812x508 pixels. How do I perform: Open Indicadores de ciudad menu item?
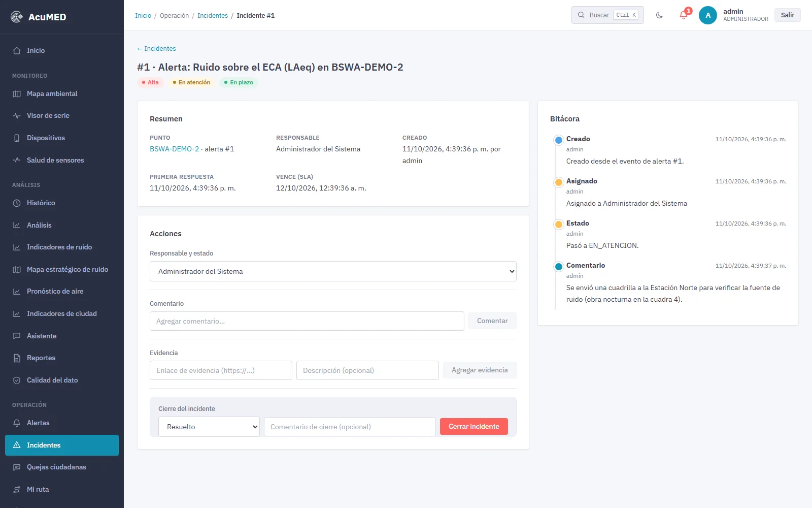[62, 314]
